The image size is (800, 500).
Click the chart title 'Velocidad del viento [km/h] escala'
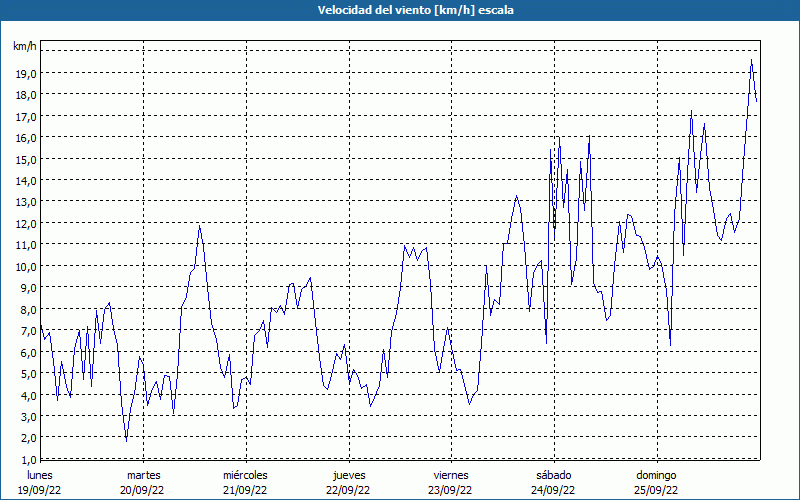(415, 10)
